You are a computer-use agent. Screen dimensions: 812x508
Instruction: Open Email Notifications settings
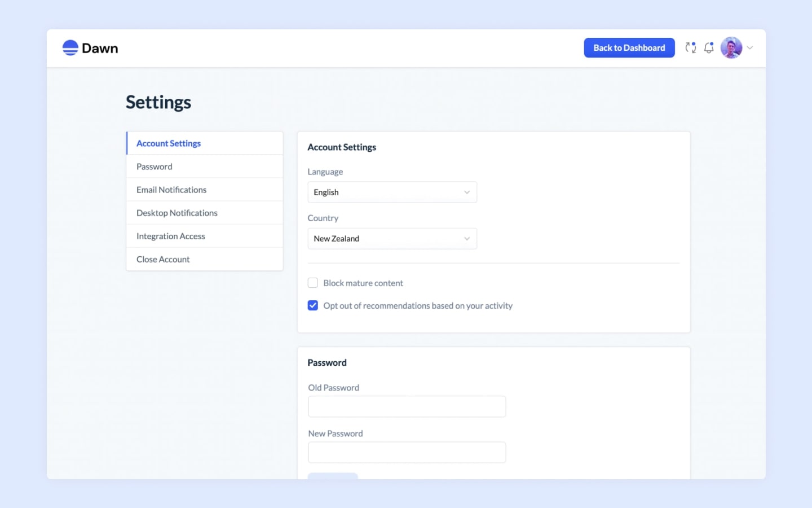coord(171,190)
